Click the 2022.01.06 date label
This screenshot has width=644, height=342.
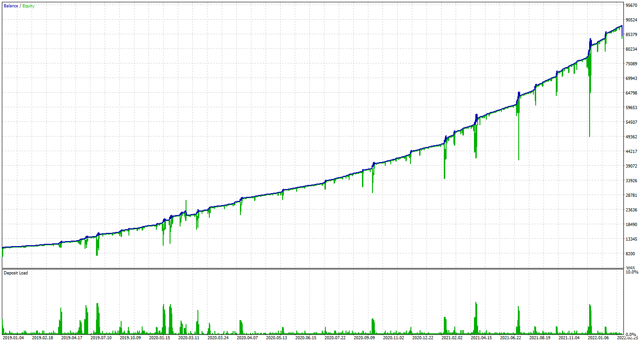point(599,338)
